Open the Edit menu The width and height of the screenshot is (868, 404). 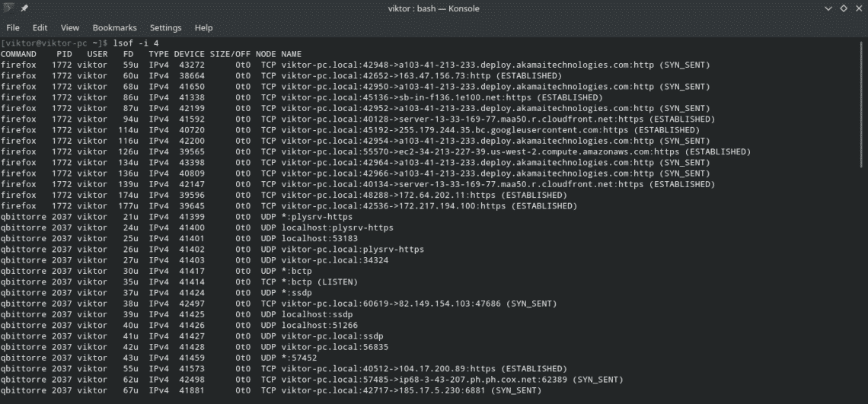tap(40, 27)
